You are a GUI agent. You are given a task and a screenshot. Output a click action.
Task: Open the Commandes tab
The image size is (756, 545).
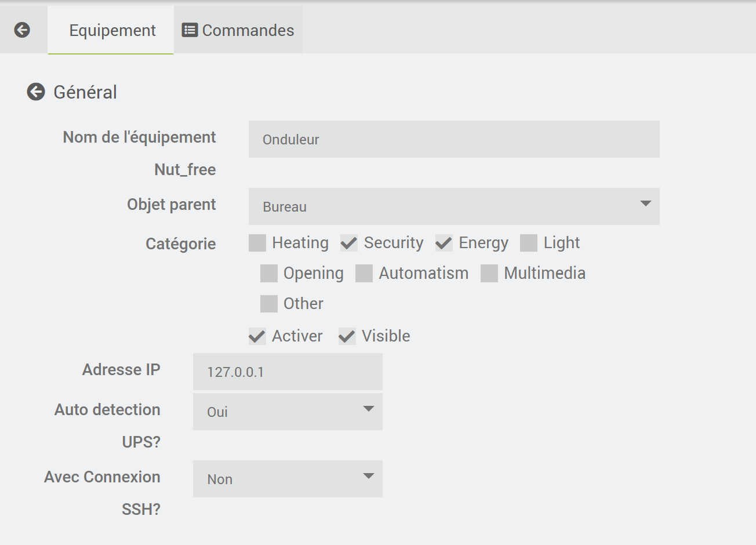pos(238,30)
